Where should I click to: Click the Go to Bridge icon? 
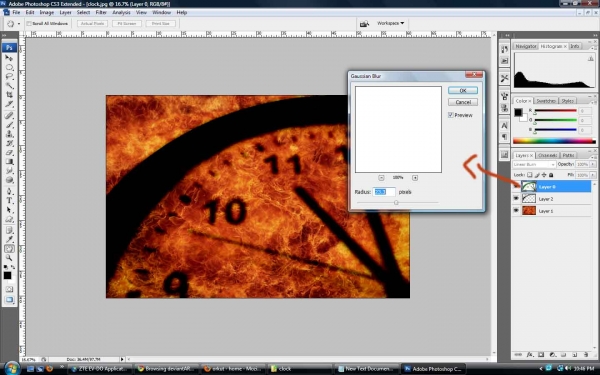click(x=364, y=24)
